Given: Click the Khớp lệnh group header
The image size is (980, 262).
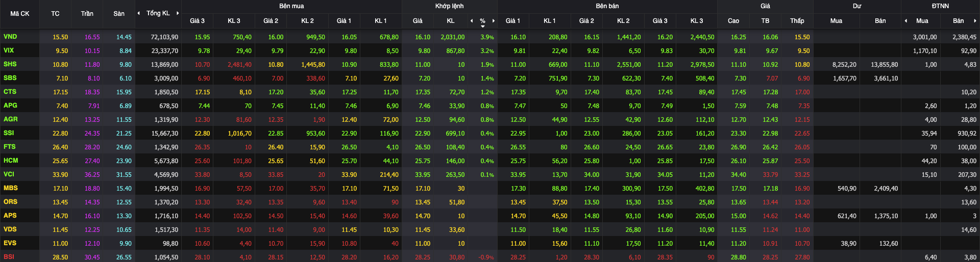Looking at the screenshot, I should pyautogui.click(x=450, y=6).
